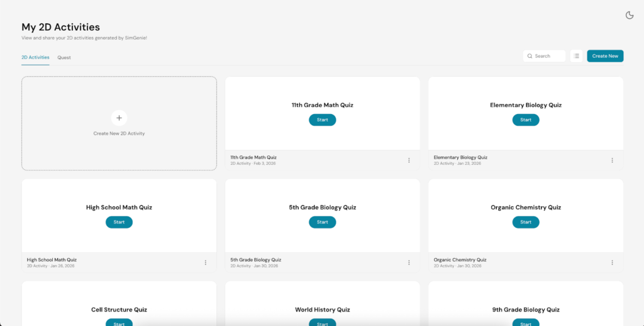Click the magnifier icon in search box
This screenshot has width=644, height=326.
(x=530, y=56)
